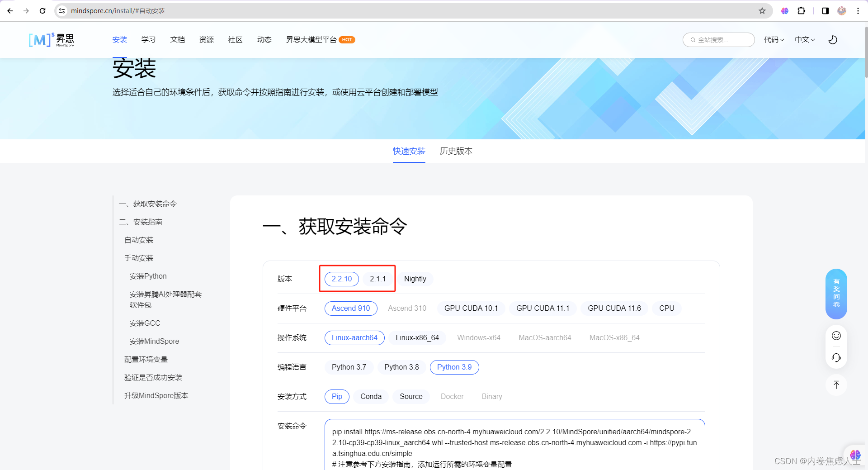Open the smiley feedback icon
The width and height of the screenshot is (868, 470).
[x=836, y=336]
